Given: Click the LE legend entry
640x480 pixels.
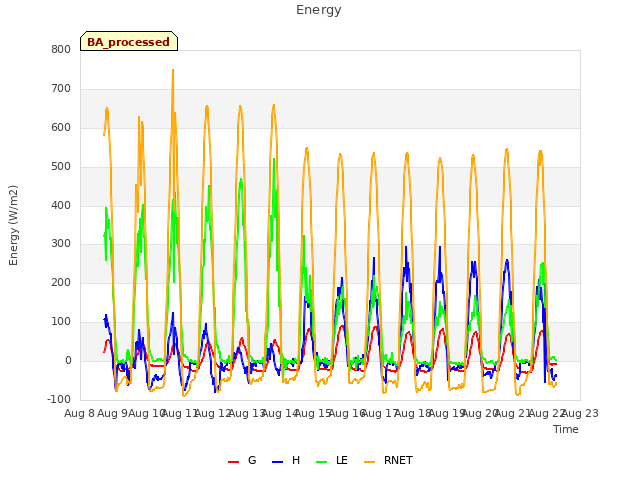Looking at the screenshot, I should click(332, 460).
